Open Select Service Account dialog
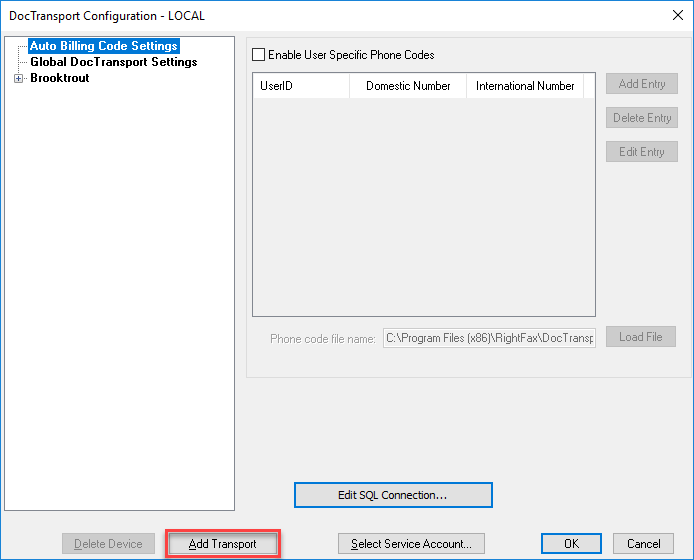 pos(411,544)
